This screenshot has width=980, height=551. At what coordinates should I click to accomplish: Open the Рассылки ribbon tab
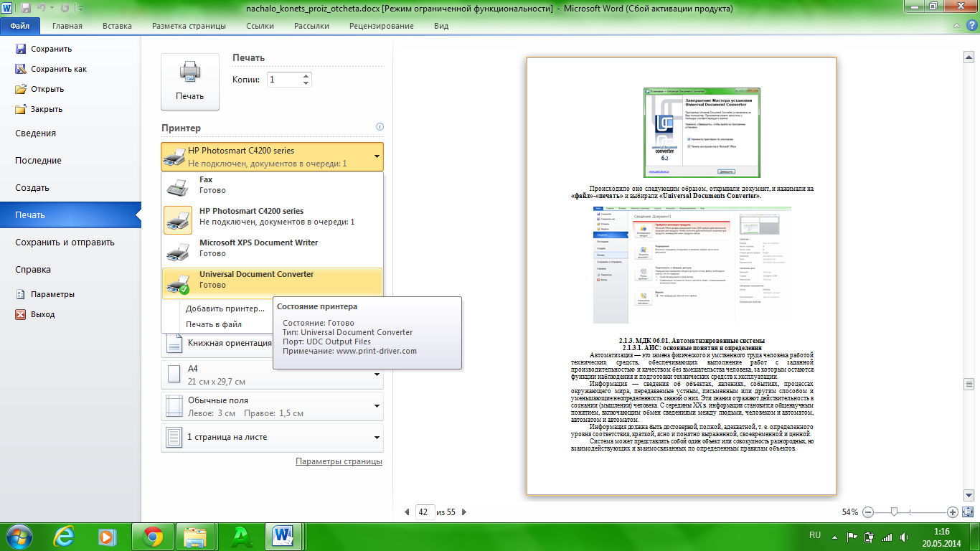[x=311, y=26]
